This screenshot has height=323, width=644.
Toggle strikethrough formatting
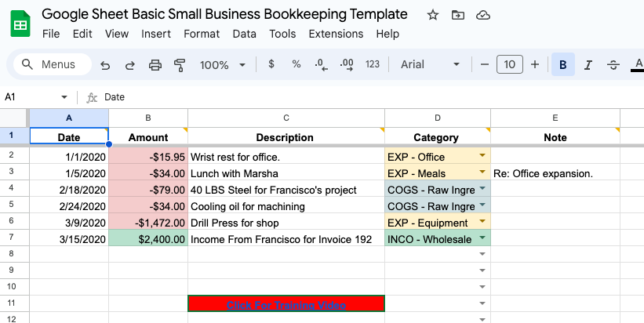(613, 65)
